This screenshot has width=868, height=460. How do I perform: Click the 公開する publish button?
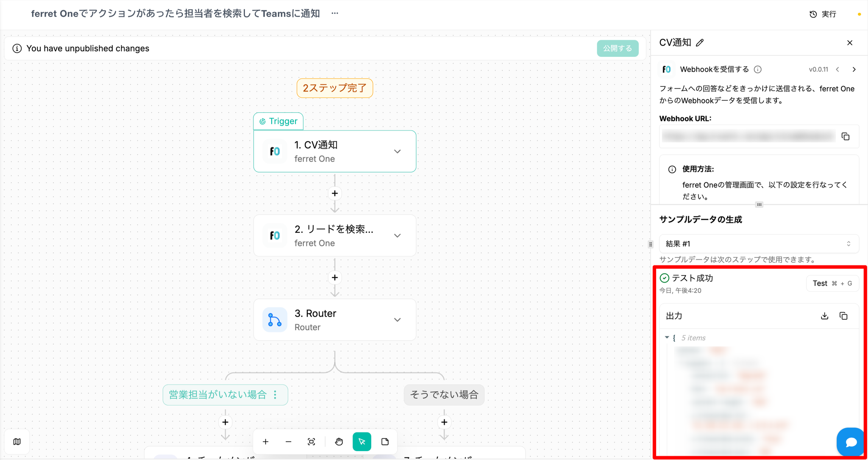[618, 48]
